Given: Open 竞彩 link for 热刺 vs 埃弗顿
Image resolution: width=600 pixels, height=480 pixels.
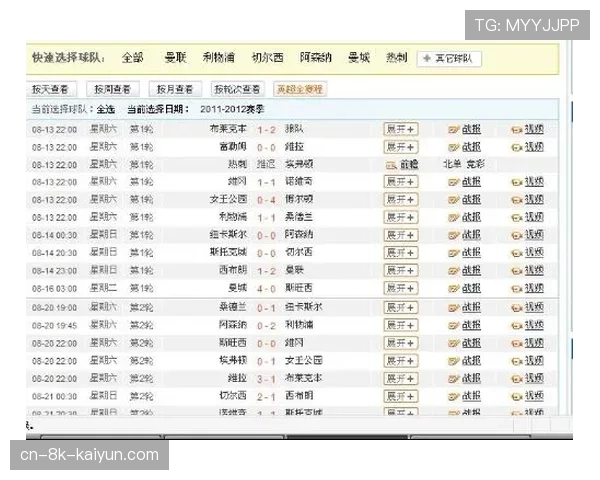Looking at the screenshot, I should (x=476, y=165).
